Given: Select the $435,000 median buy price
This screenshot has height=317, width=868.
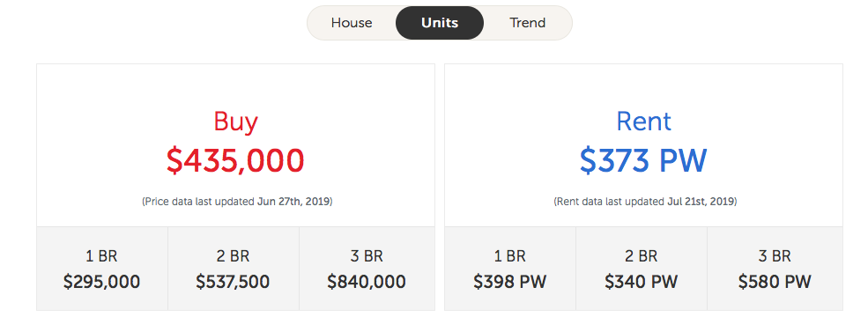Looking at the screenshot, I should [235, 160].
